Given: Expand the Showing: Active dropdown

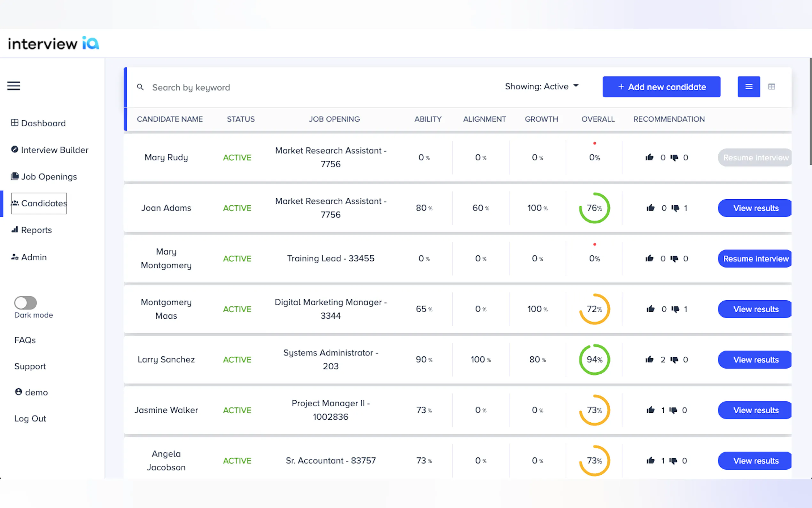Looking at the screenshot, I should [x=542, y=87].
